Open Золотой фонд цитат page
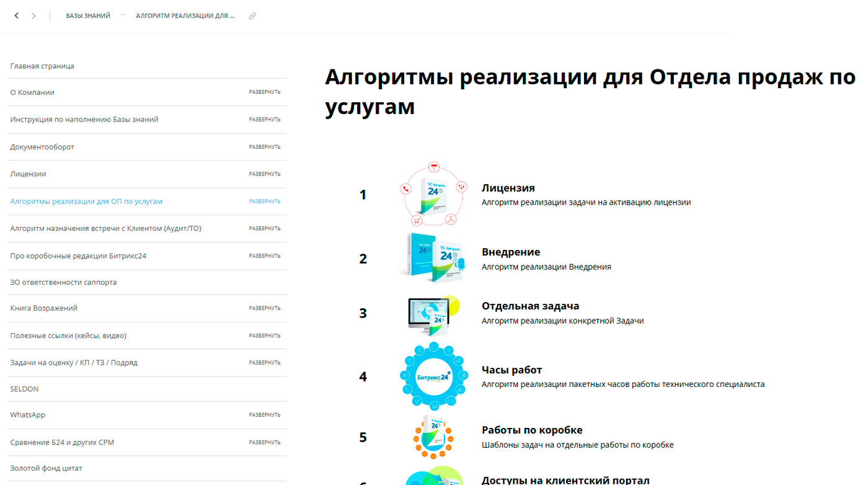The image size is (868, 485). coord(46,468)
